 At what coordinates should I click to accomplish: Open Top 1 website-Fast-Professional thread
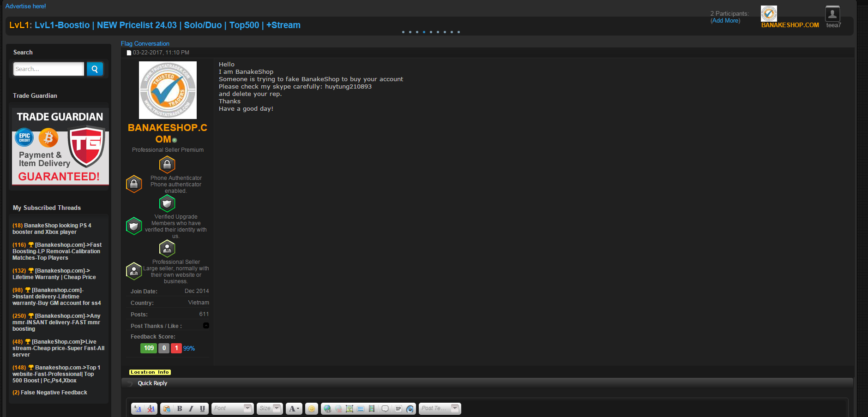[x=56, y=374]
